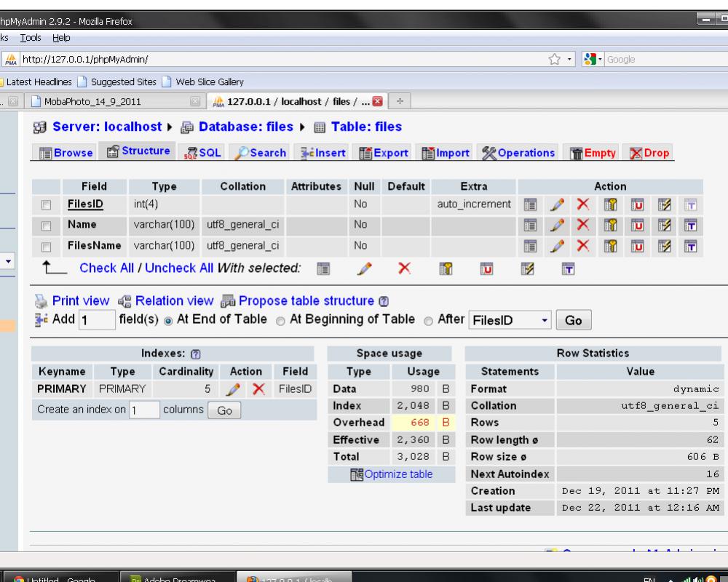Switch to Browse tab
This screenshot has width=728, height=582.
coord(66,153)
